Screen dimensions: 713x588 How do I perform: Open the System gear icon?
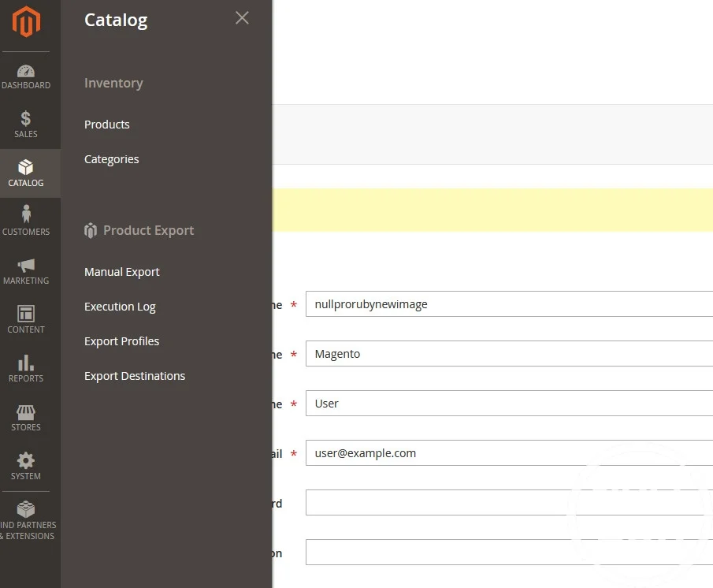tap(26, 461)
